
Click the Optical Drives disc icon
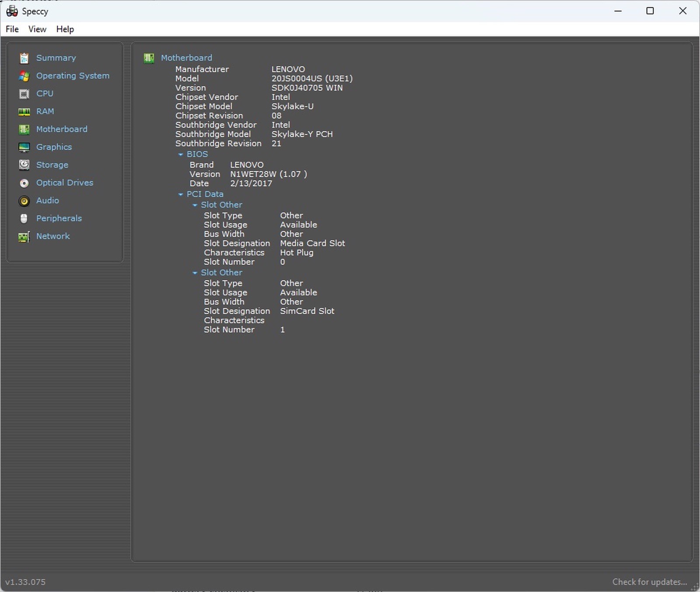(x=24, y=183)
